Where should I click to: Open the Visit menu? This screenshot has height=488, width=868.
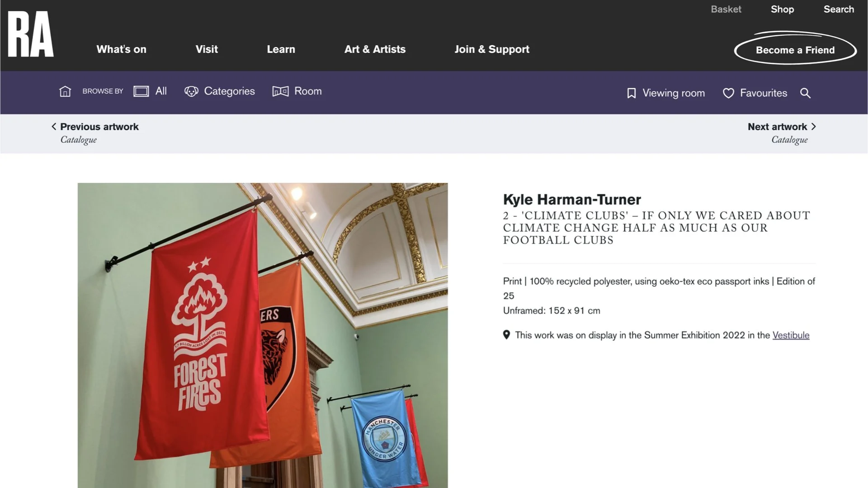pos(207,49)
